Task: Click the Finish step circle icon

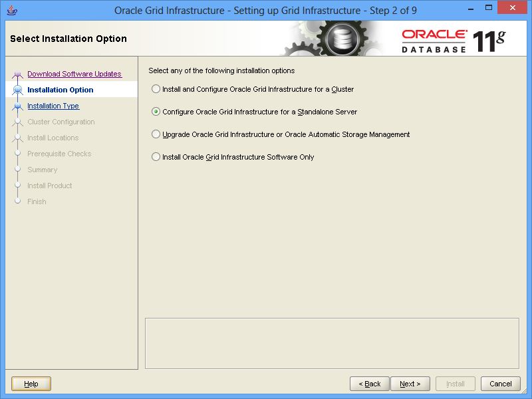Action: tap(19, 201)
